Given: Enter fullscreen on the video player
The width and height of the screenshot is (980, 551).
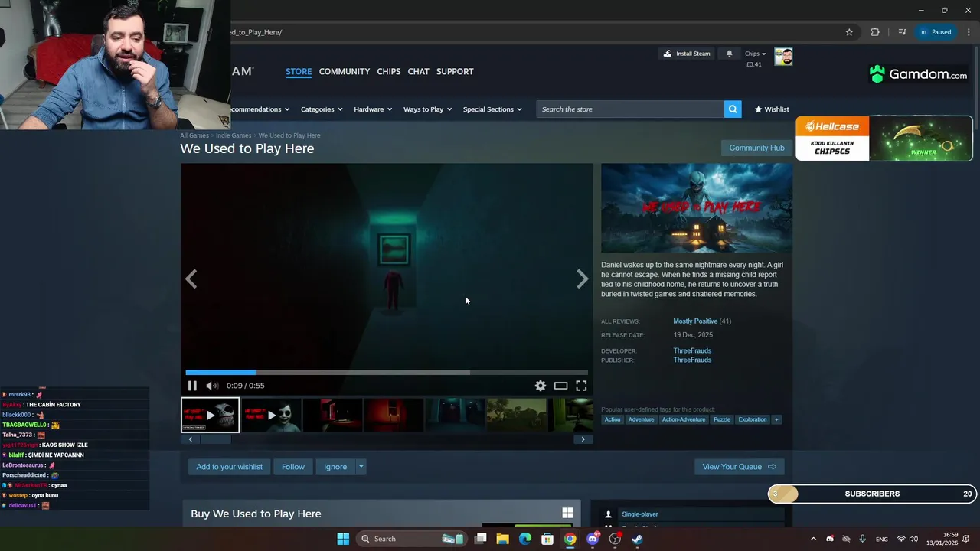Looking at the screenshot, I should (581, 386).
